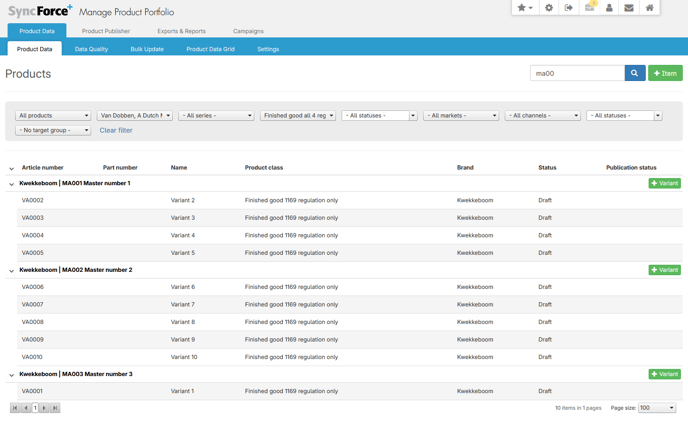Sort by the Brand column header
Viewport: 688px width, 422px height.
[x=465, y=168]
